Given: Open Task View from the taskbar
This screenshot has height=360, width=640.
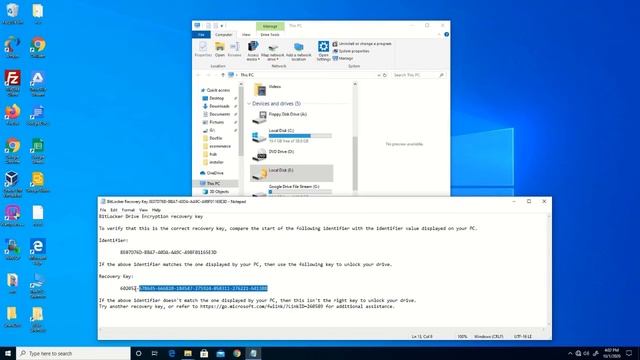Looking at the screenshot, I should coord(155,353).
